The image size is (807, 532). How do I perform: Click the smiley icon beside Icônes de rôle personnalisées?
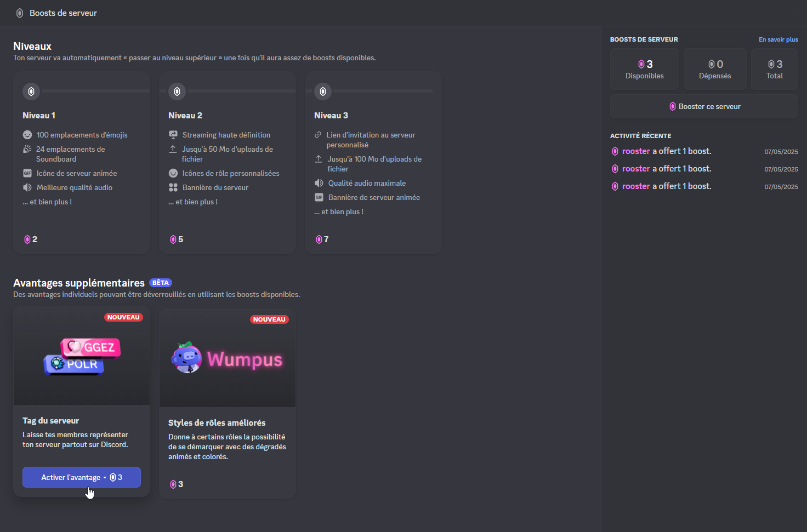point(173,173)
